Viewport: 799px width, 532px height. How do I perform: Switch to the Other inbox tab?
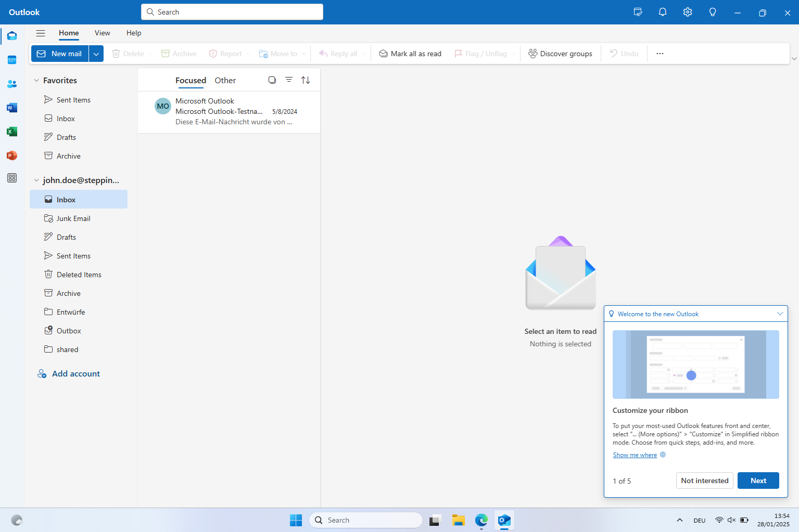(225, 81)
